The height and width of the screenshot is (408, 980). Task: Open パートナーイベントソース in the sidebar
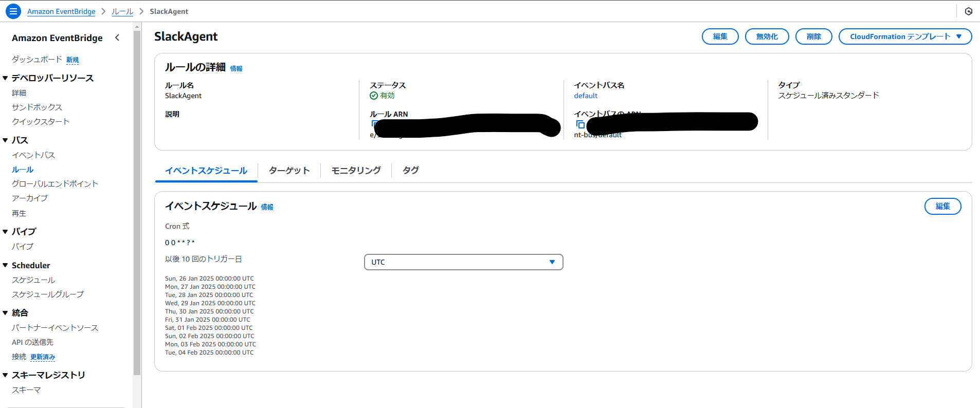pos(55,328)
